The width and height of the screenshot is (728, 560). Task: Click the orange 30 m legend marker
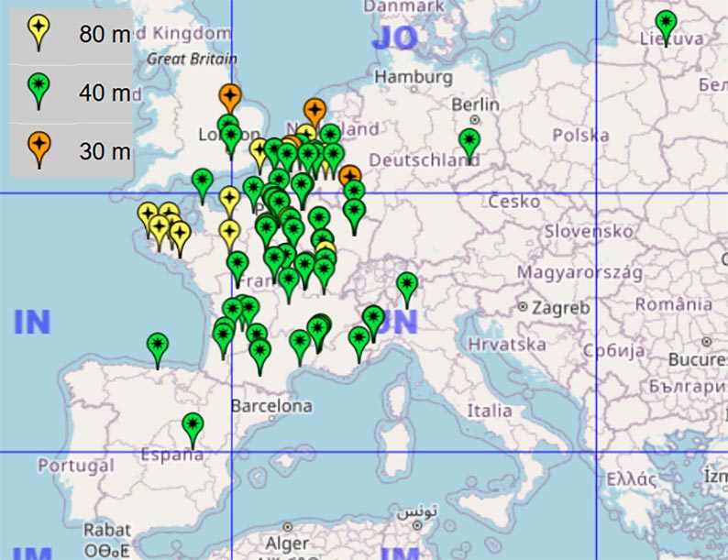pos(39,147)
